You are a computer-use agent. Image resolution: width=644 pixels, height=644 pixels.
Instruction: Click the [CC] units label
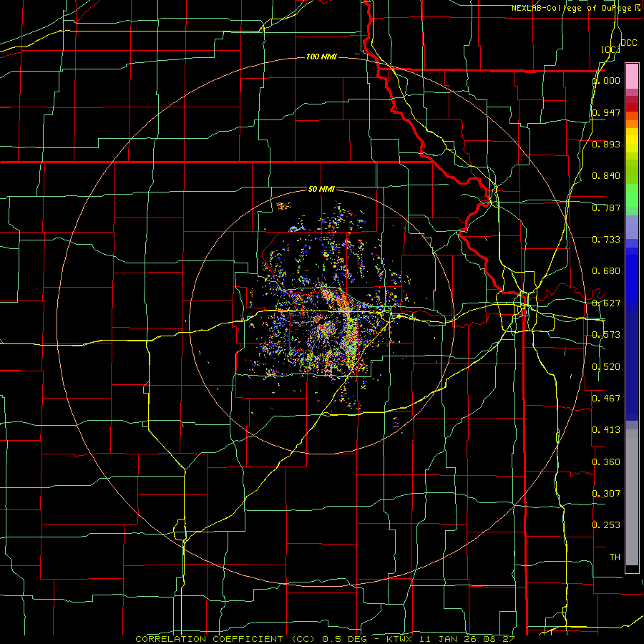click(610, 49)
